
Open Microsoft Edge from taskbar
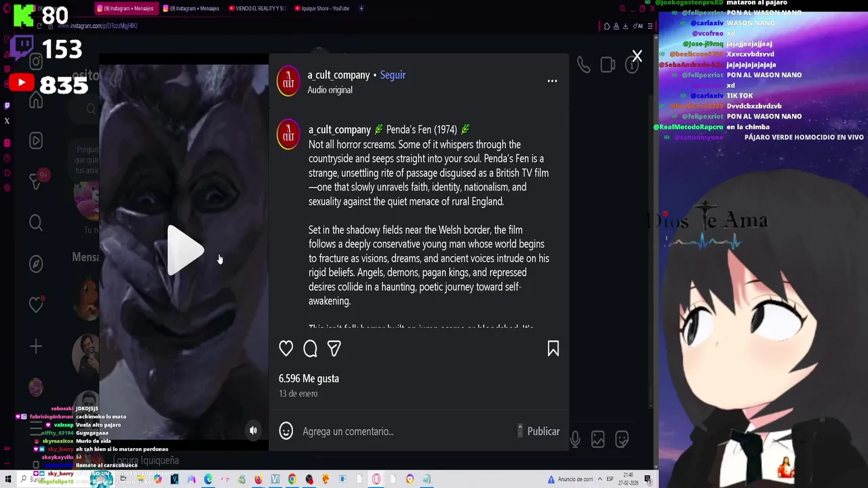pyautogui.click(x=208, y=479)
